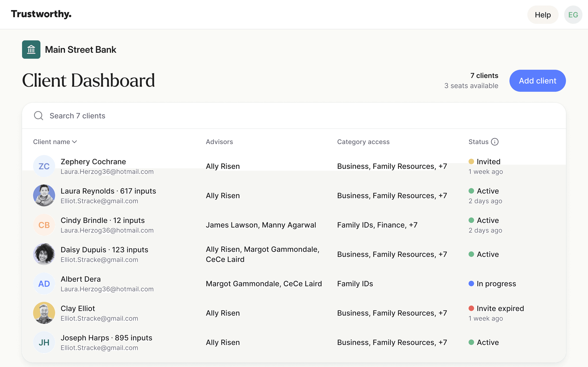The height and width of the screenshot is (367, 588).
Task: Click the Status info icon
Action: click(x=495, y=142)
